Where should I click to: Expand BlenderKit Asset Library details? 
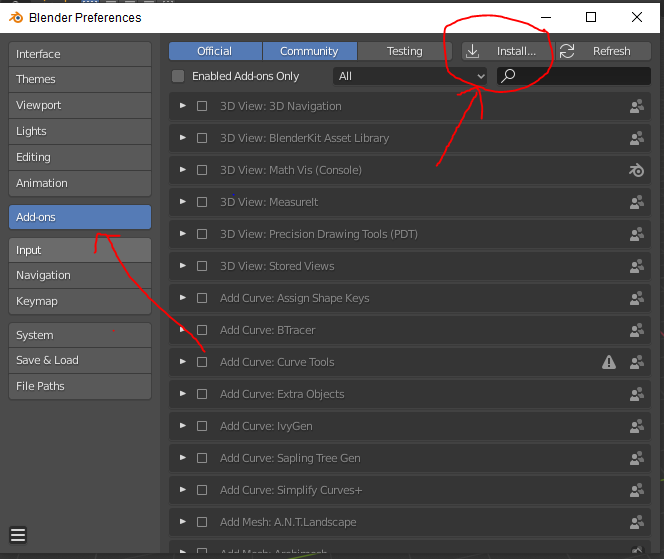click(x=183, y=138)
